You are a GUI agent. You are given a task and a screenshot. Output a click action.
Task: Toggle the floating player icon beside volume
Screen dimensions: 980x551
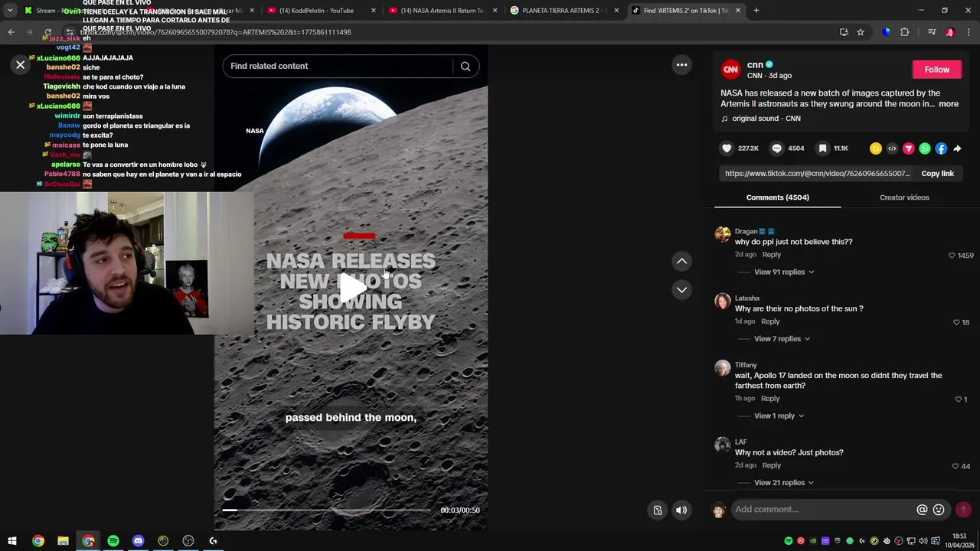658,510
